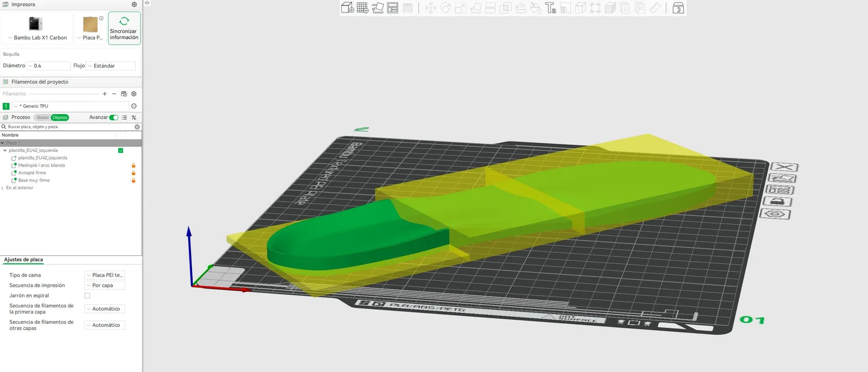Open filament settings gear icon
868x372 pixels.
click(134, 94)
